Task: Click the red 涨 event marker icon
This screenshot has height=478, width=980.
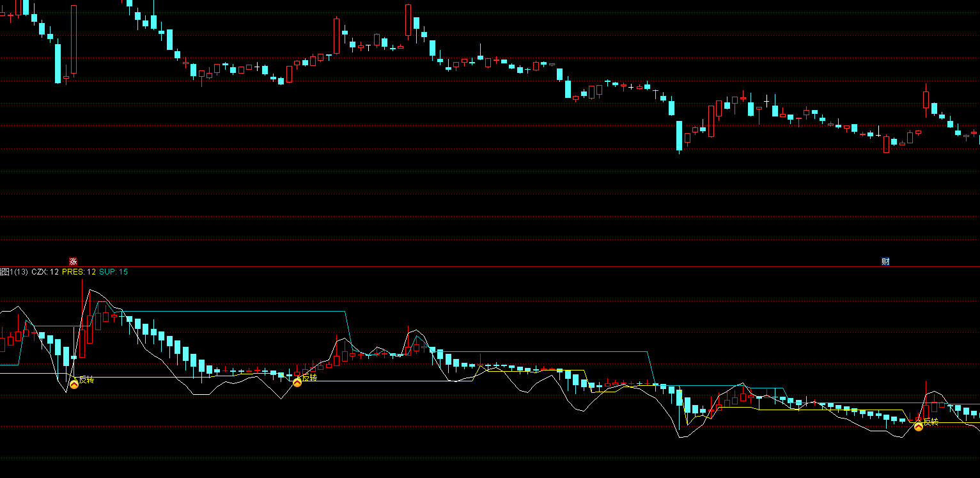Action: (x=73, y=261)
